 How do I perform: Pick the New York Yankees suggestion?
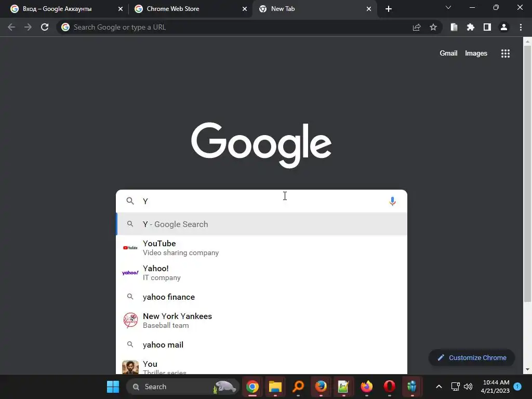coord(261,320)
